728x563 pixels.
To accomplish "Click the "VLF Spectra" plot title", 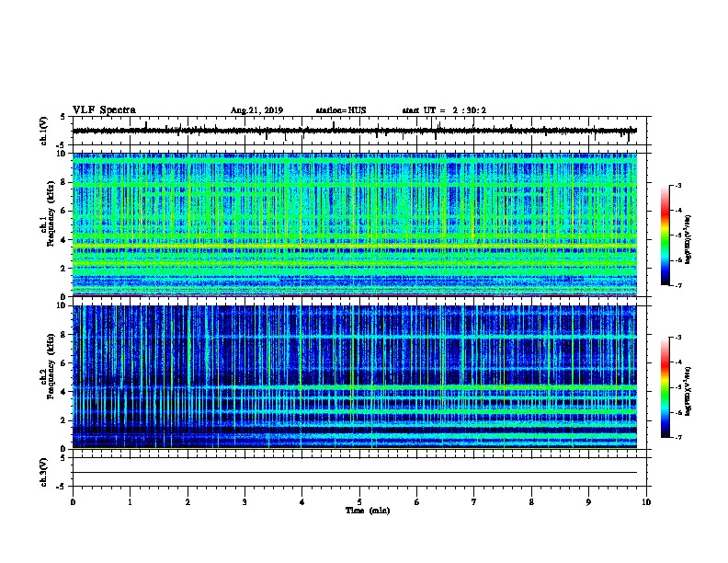I will point(104,110).
